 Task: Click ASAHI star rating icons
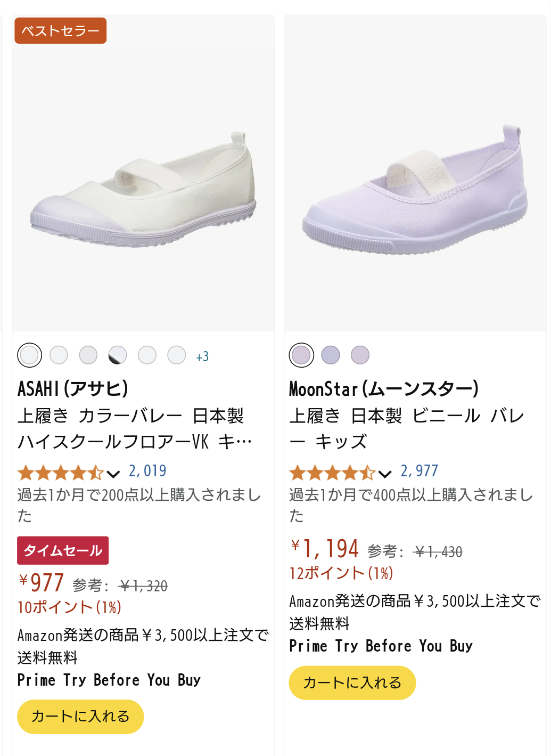point(60,473)
